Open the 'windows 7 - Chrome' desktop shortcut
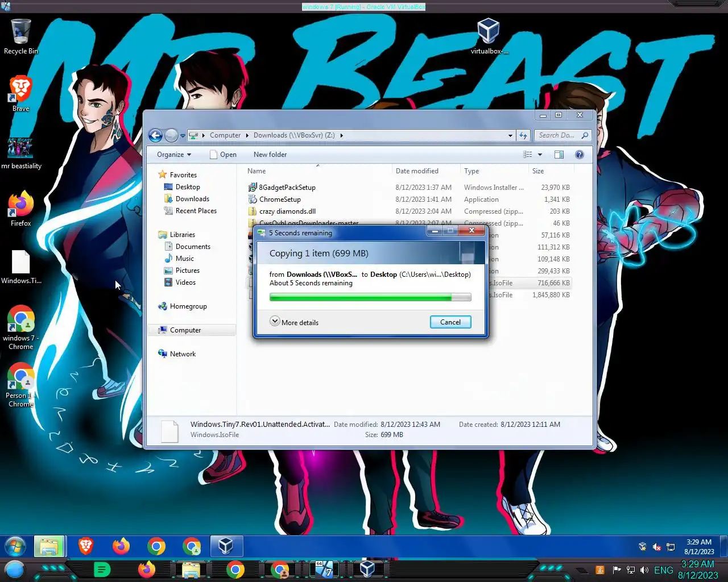The image size is (728, 582). pos(20,328)
